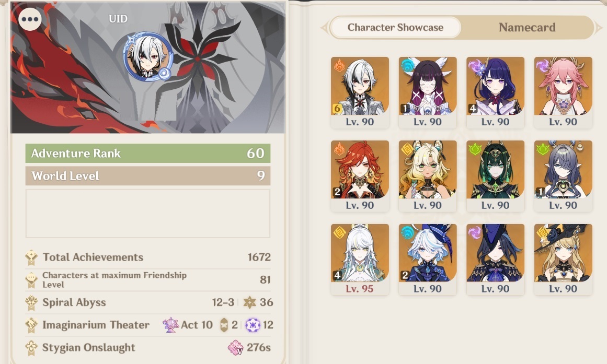This screenshot has height=364, width=607.
Task: Open the three-dot options menu
Action: click(x=30, y=19)
